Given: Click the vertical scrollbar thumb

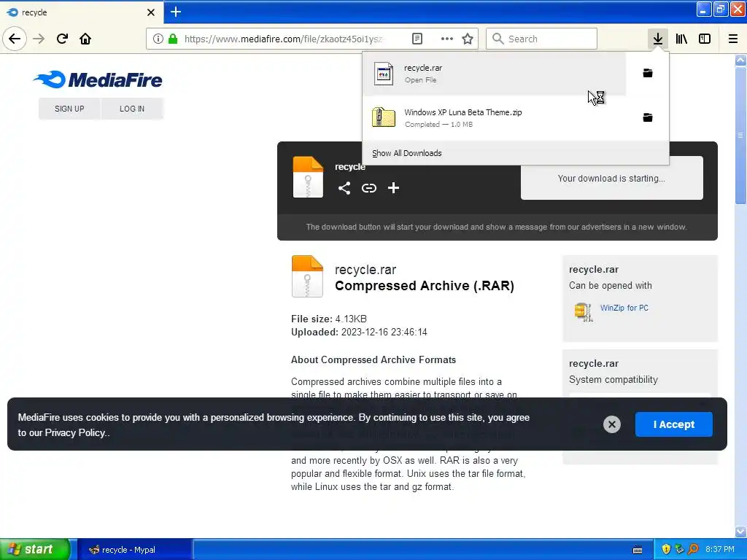Looking at the screenshot, I should [x=740, y=135].
